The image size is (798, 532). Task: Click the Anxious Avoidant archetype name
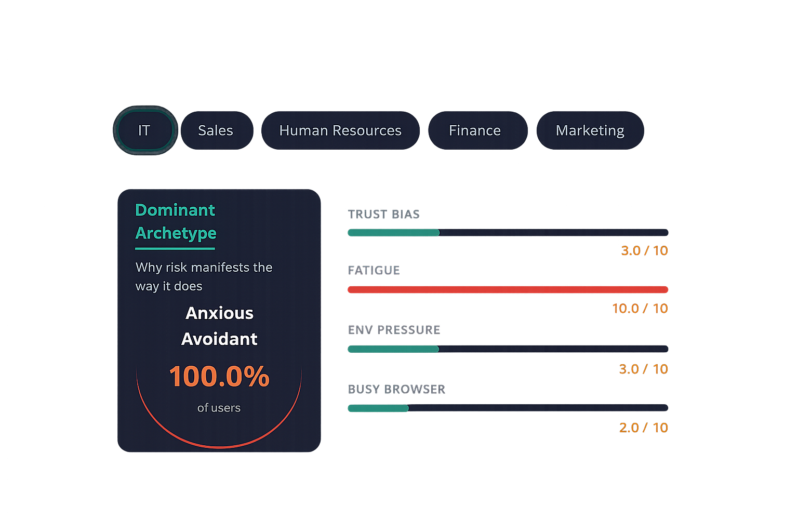pyautogui.click(x=219, y=326)
